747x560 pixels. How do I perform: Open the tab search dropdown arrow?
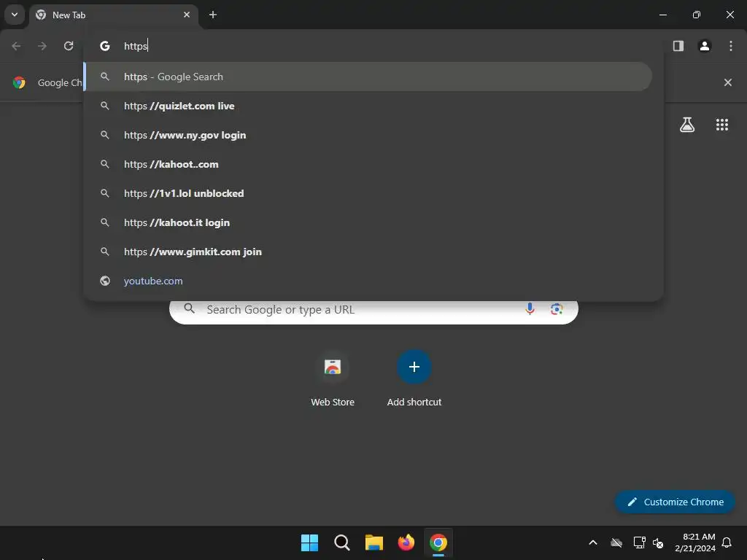tap(15, 15)
